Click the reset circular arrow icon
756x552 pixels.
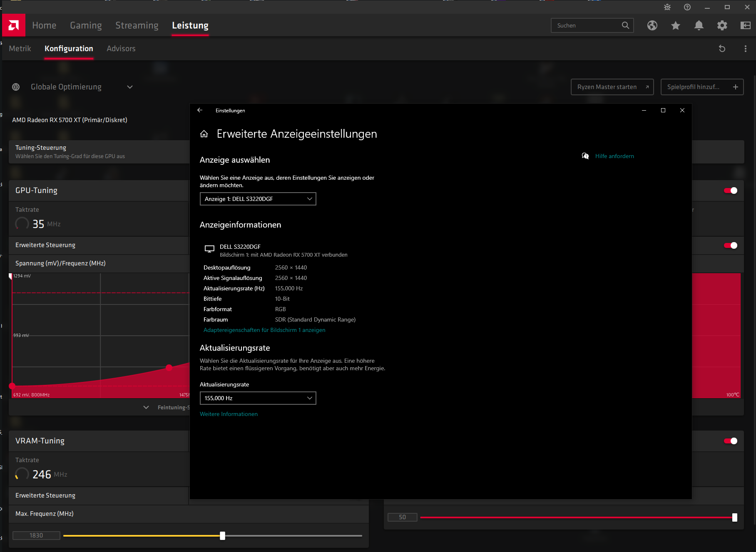pos(722,49)
